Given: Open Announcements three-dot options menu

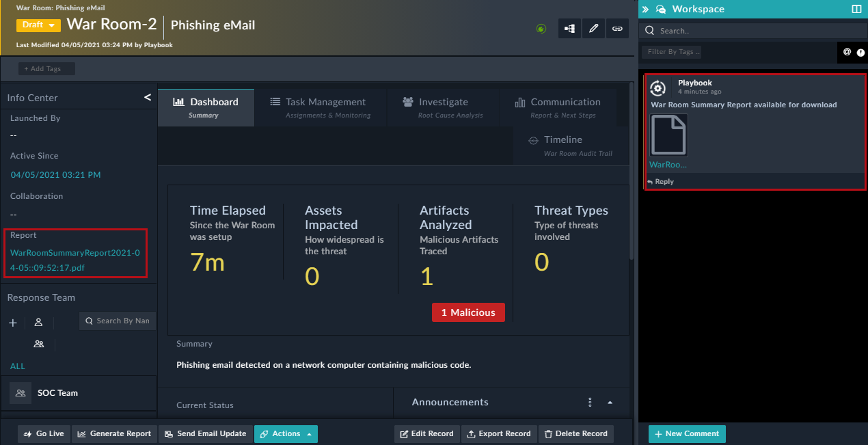Looking at the screenshot, I should [x=590, y=402].
